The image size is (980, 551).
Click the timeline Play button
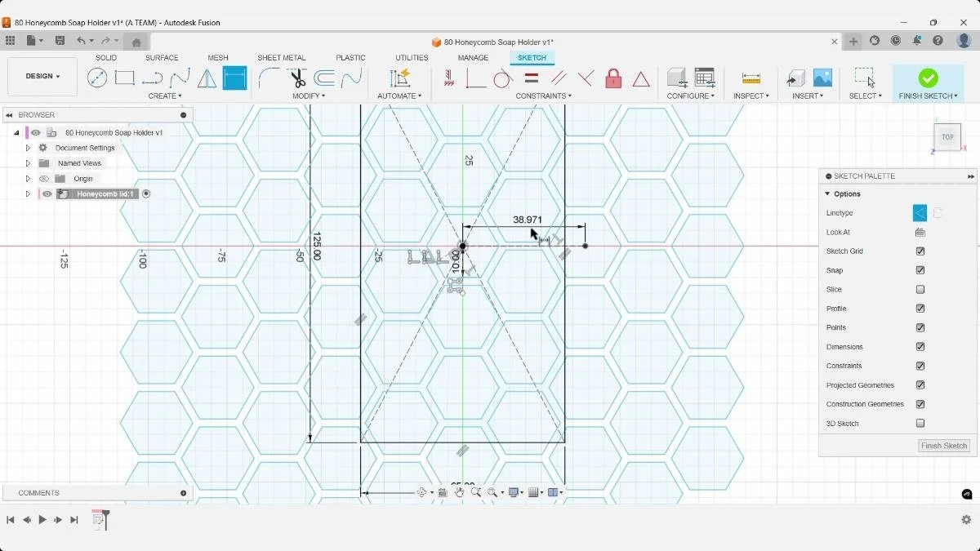pyautogui.click(x=42, y=520)
